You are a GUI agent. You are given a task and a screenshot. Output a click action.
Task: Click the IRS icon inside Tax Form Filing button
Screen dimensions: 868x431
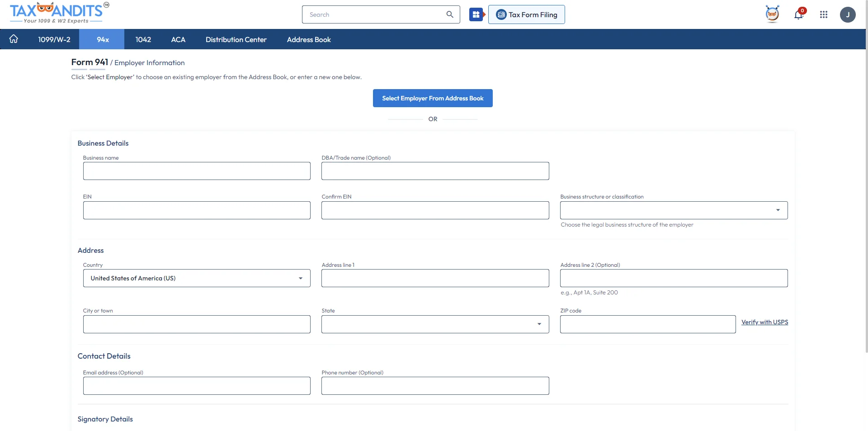(x=501, y=14)
